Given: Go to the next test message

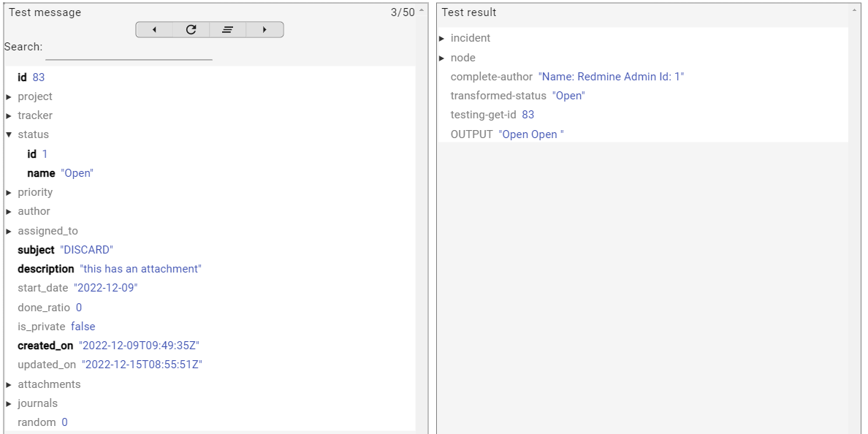Looking at the screenshot, I should click(264, 30).
